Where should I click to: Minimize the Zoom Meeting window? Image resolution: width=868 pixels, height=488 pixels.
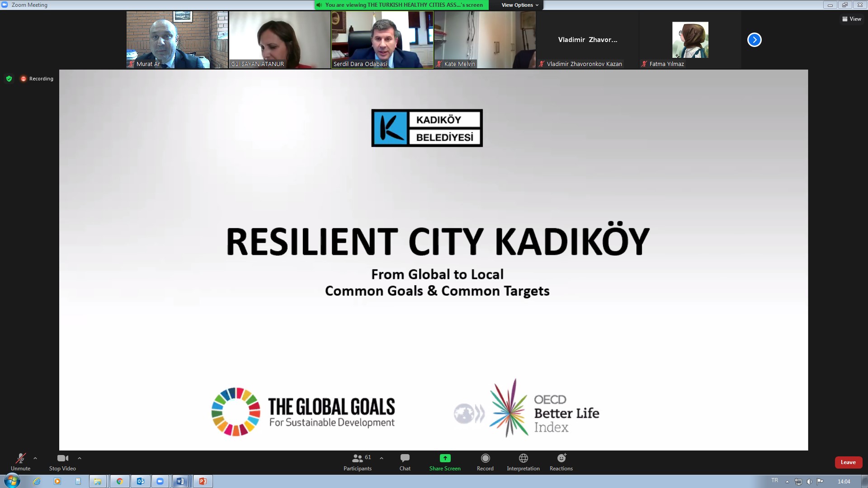[x=830, y=5]
